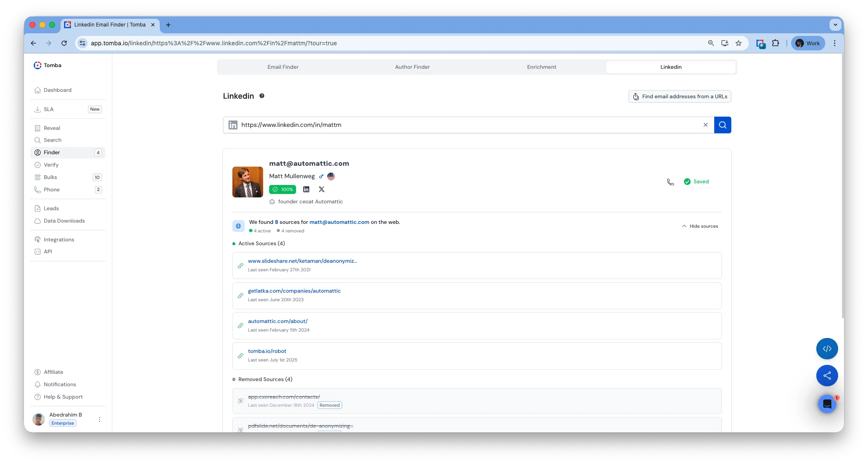
Task: Click the Data Downloads cloud icon
Action: (38, 221)
